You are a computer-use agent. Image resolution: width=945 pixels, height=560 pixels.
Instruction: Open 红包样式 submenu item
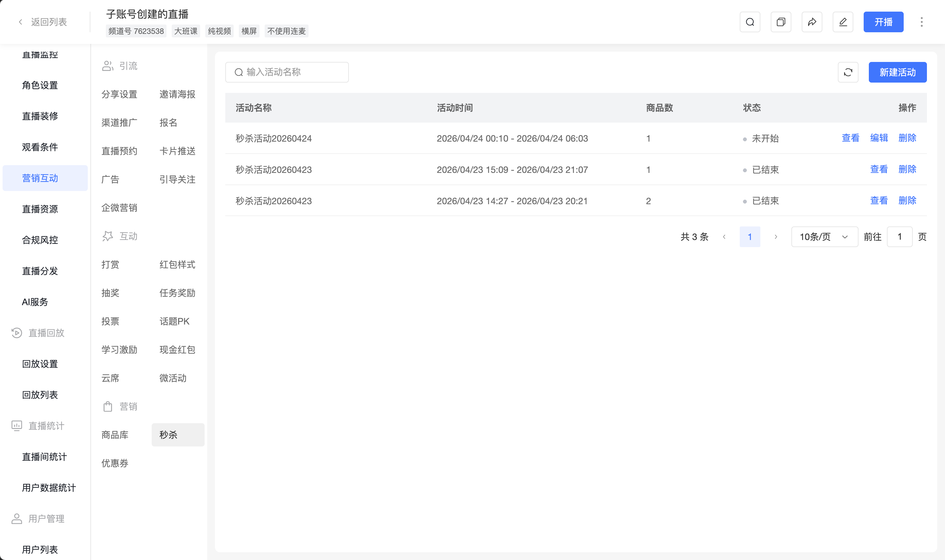(178, 265)
